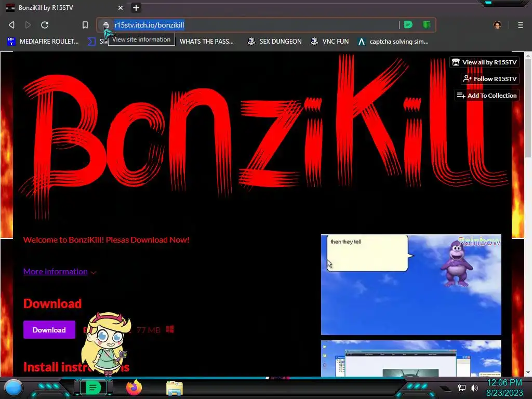Click the Star Butterfly desktop character

point(107,344)
